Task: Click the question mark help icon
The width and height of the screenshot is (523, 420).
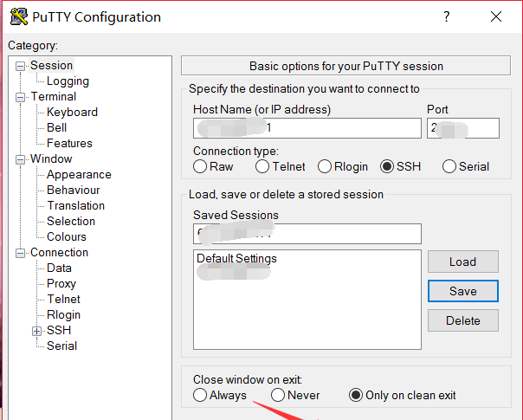Action: (x=447, y=16)
